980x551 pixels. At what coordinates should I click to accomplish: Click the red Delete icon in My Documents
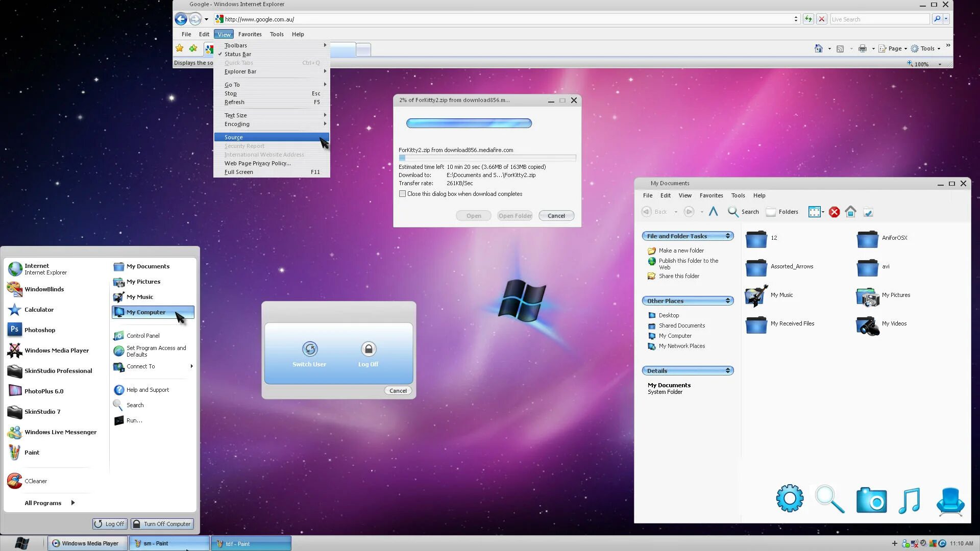pyautogui.click(x=834, y=212)
